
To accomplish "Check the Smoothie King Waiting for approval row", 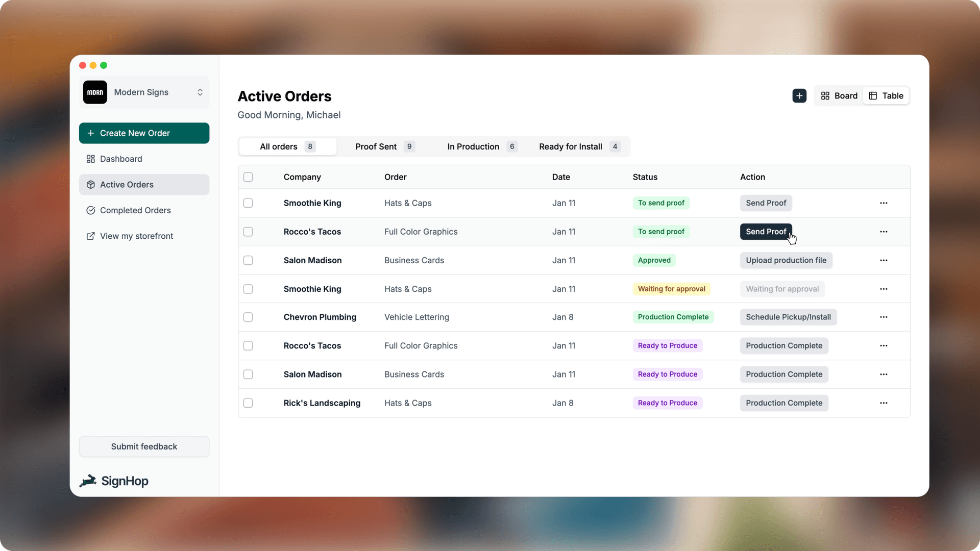I will point(248,289).
